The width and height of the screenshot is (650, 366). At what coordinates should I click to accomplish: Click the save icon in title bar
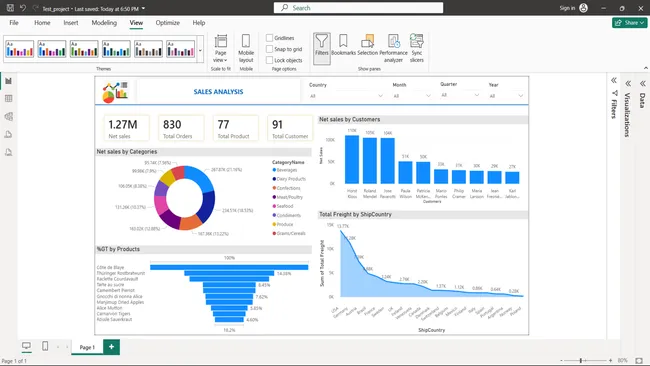(x=10, y=8)
